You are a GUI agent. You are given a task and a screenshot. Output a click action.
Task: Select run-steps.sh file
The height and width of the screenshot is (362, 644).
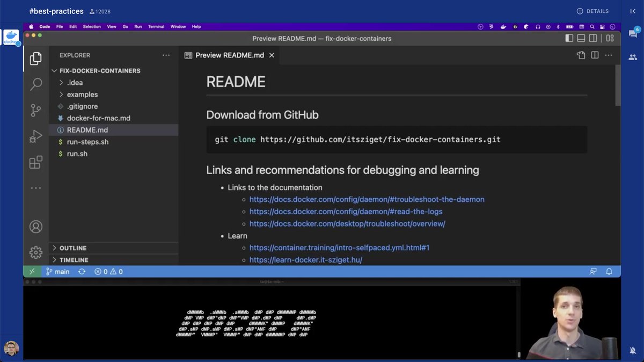(x=114, y=142)
